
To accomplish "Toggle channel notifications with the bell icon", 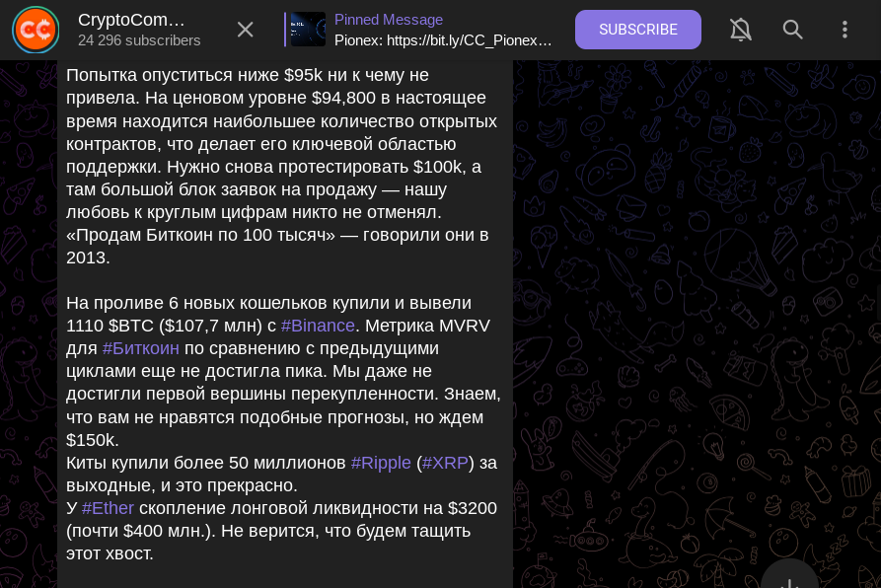I will point(741,30).
